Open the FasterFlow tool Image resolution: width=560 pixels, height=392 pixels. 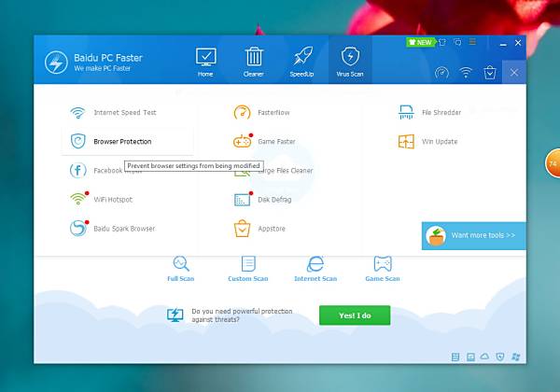point(261,112)
